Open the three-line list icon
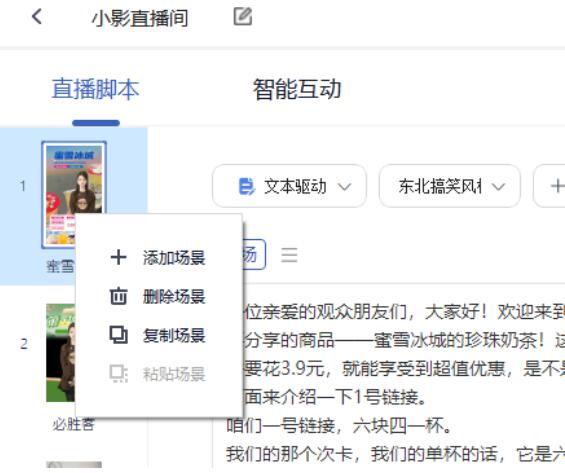The height and width of the screenshot is (473, 565). pos(289,255)
